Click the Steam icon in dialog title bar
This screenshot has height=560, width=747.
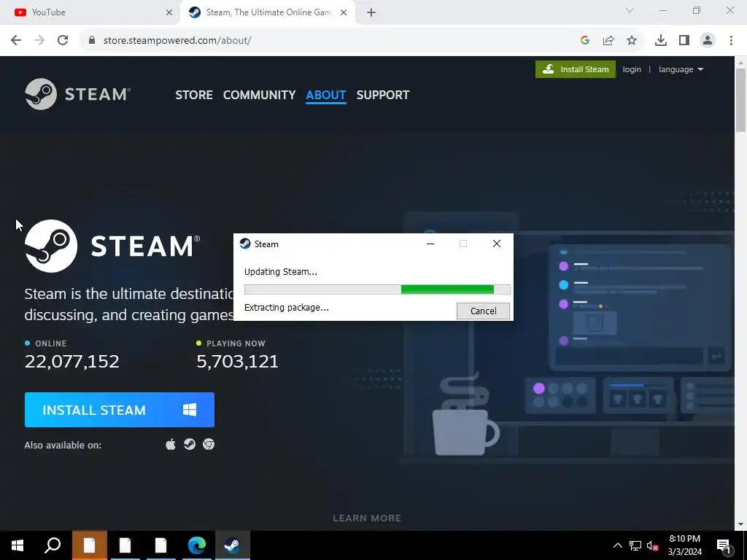pyautogui.click(x=245, y=244)
